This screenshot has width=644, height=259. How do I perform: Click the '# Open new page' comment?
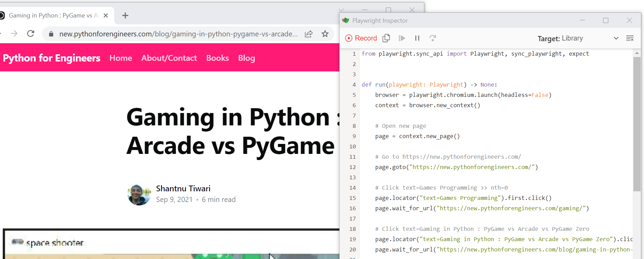(x=401, y=126)
